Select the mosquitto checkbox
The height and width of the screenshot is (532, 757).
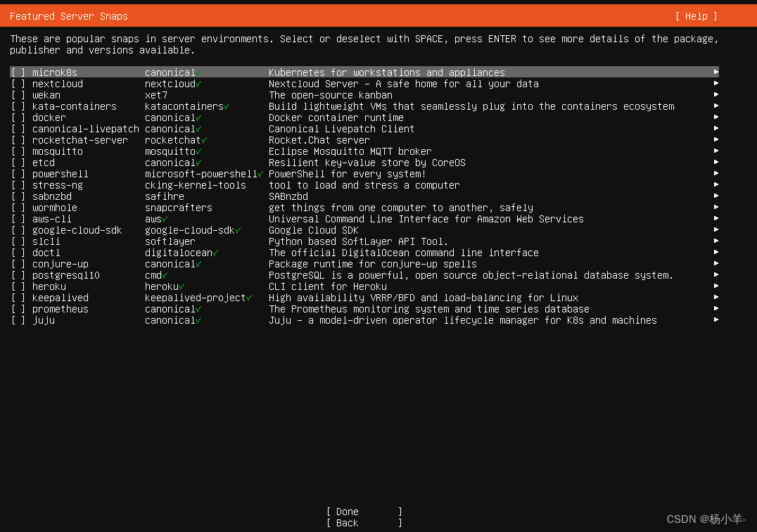click(x=18, y=151)
